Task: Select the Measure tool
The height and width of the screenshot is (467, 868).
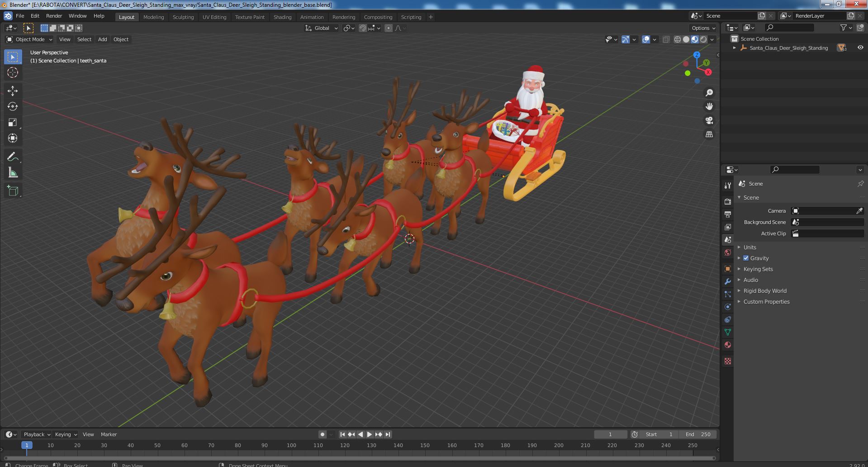Action: pos(13,173)
